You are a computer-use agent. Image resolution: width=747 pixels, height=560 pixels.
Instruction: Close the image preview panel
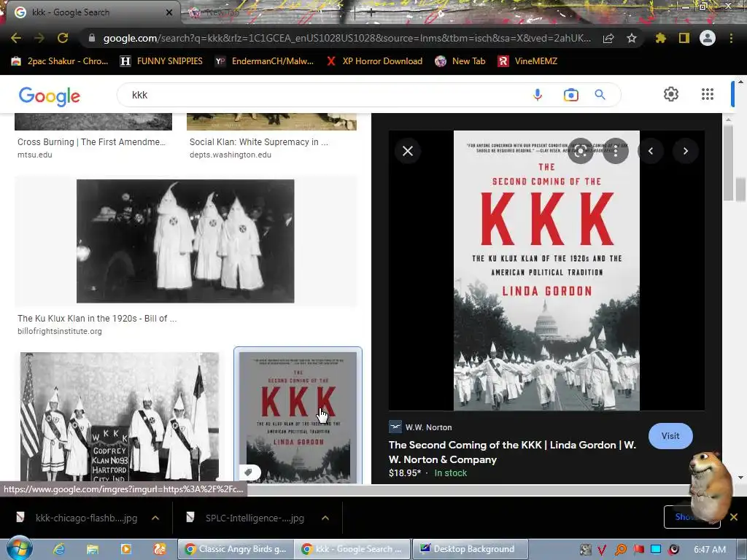tap(408, 151)
